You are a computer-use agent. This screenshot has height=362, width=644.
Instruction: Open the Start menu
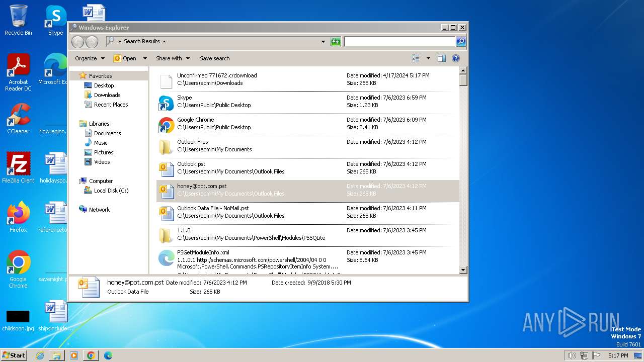[14, 355]
